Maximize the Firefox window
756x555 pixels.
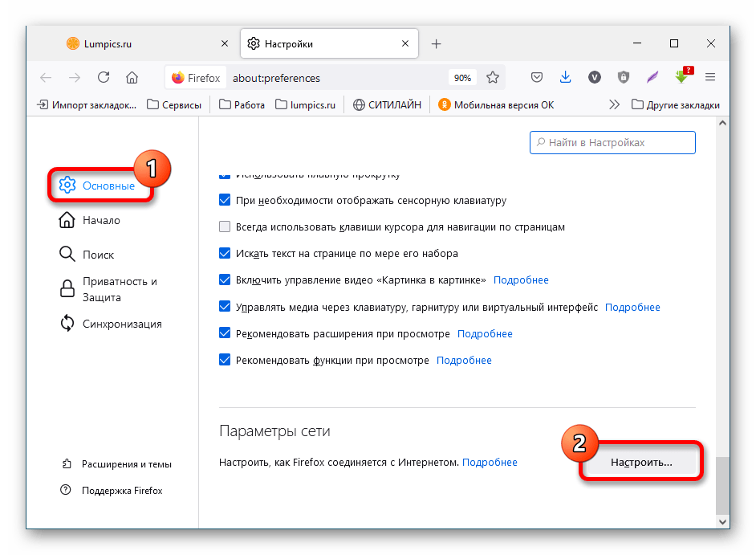(x=674, y=43)
